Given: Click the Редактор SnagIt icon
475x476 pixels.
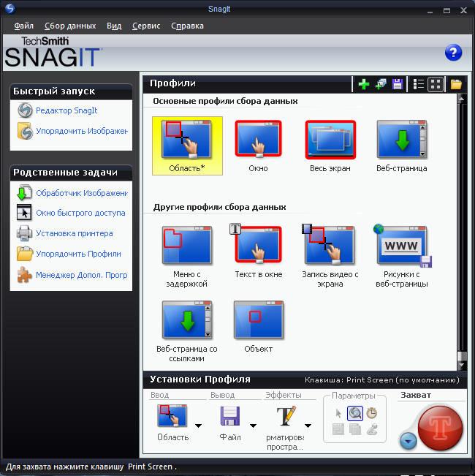Looking at the screenshot, I should point(25,110).
